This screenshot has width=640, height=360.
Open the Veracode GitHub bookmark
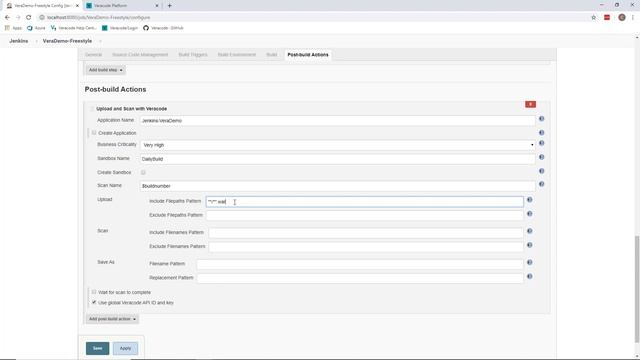coord(163,28)
